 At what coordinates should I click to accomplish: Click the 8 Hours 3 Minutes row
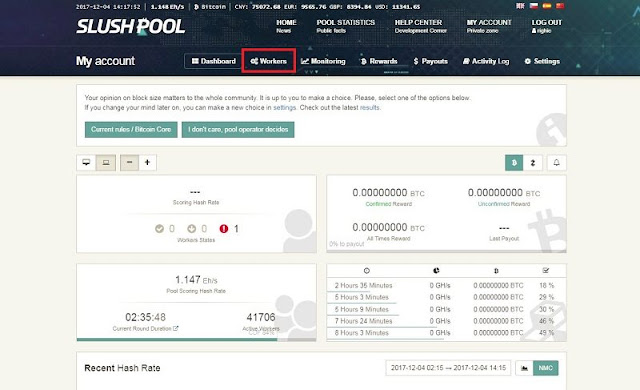[x=446, y=333]
